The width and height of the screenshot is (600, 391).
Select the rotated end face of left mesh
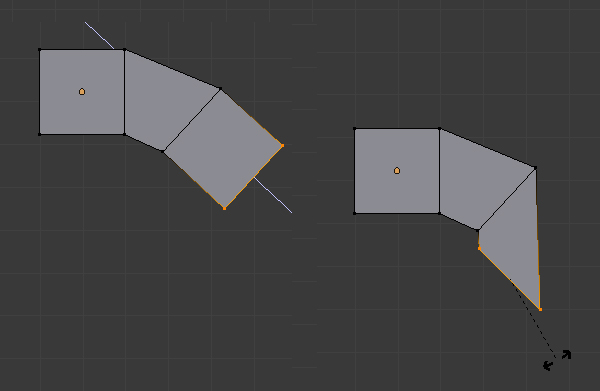pos(223,148)
